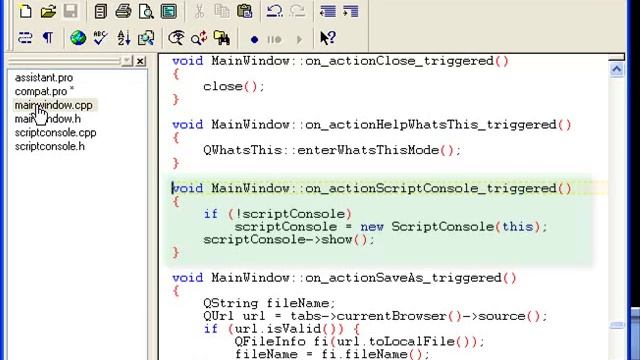Click on_actionSaveAs_triggered function name
The width and height of the screenshot is (640, 360).
pyautogui.click(x=404, y=278)
